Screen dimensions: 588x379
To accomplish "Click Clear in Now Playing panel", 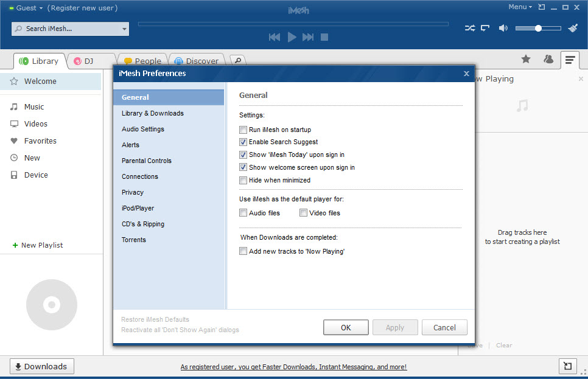I will pyautogui.click(x=504, y=346).
